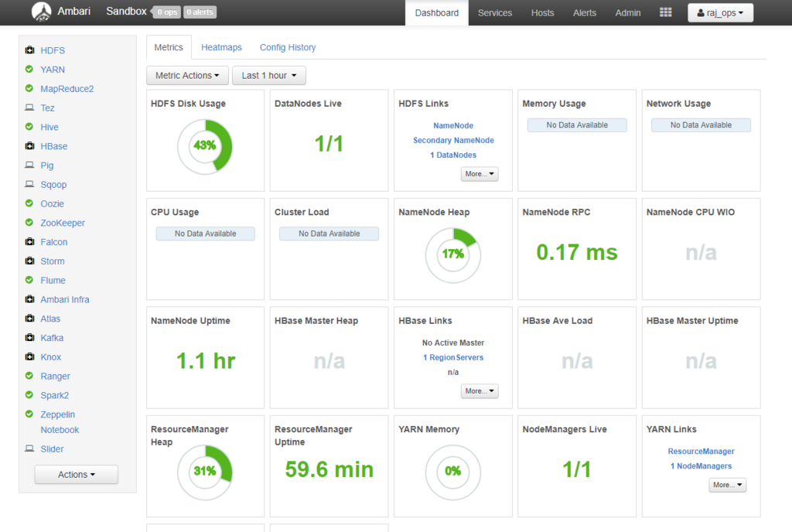Open the Metric Actions dropdown
Viewport: 792px width, 532px height.
pos(187,75)
